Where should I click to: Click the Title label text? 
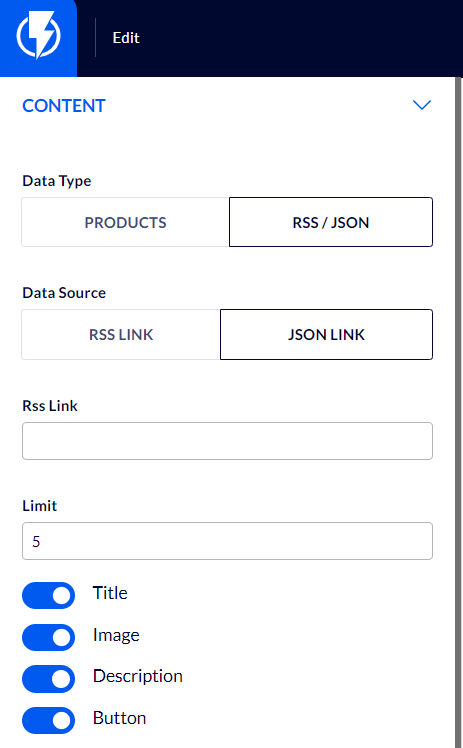point(110,593)
